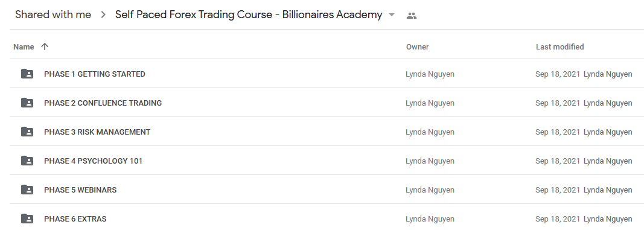The height and width of the screenshot is (230, 644).
Task: Click the PHASE 2 CONFLUENCE TRADING folder icon
Action: 27,103
